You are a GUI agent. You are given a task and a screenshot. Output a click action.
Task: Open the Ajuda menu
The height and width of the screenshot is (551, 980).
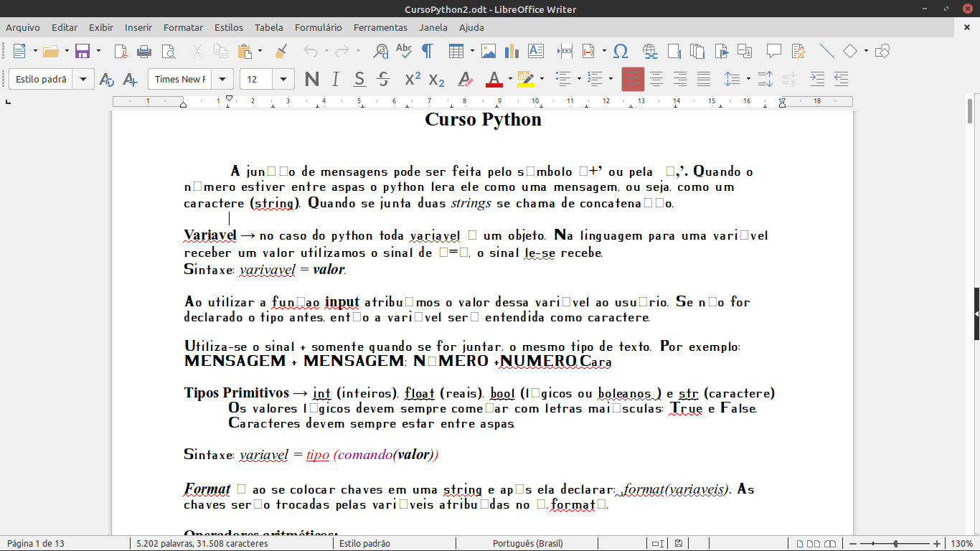point(471,27)
